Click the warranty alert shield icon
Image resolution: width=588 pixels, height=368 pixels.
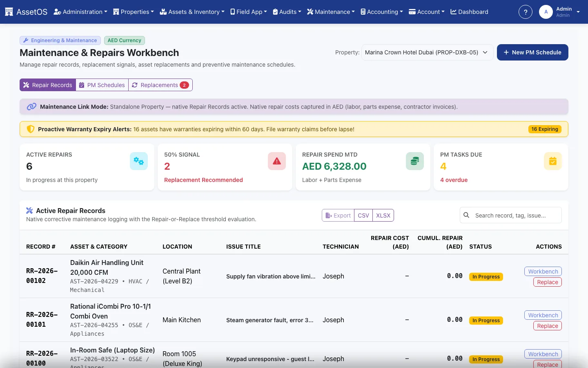(31, 129)
